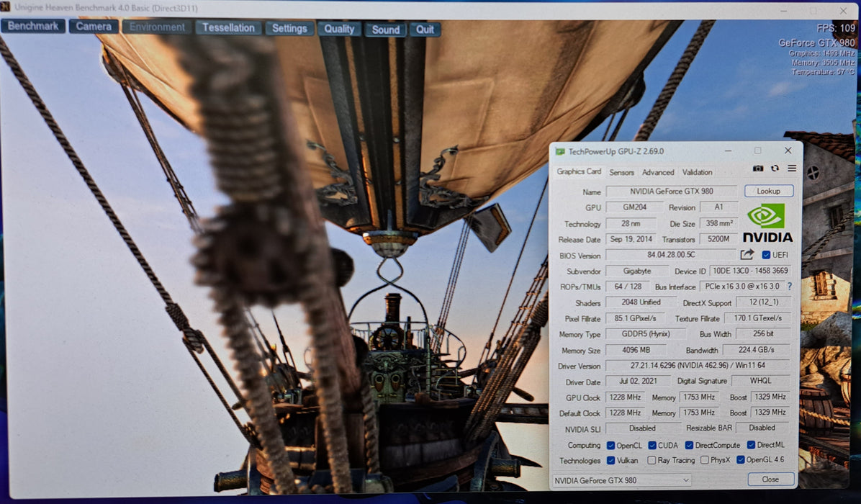Click Memory Type value GDDR5 (Hynix)
The height and width of the screenshot is (504, 861).
646,334
